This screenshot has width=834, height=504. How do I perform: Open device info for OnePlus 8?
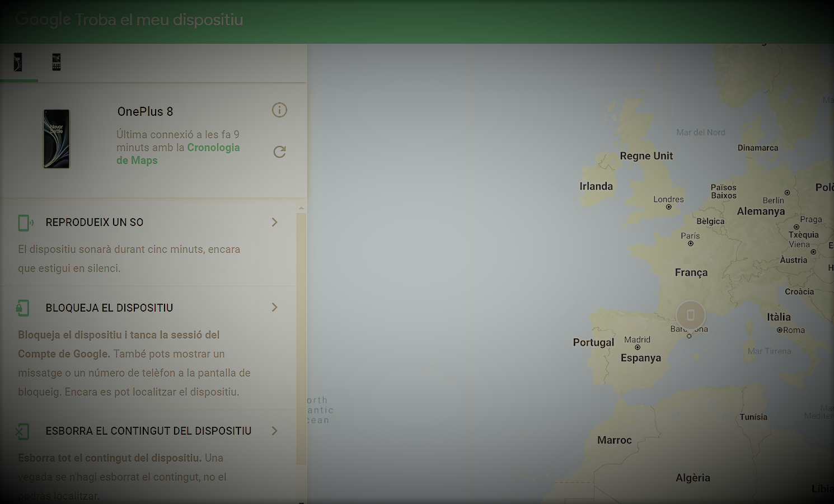pos(279,110)
